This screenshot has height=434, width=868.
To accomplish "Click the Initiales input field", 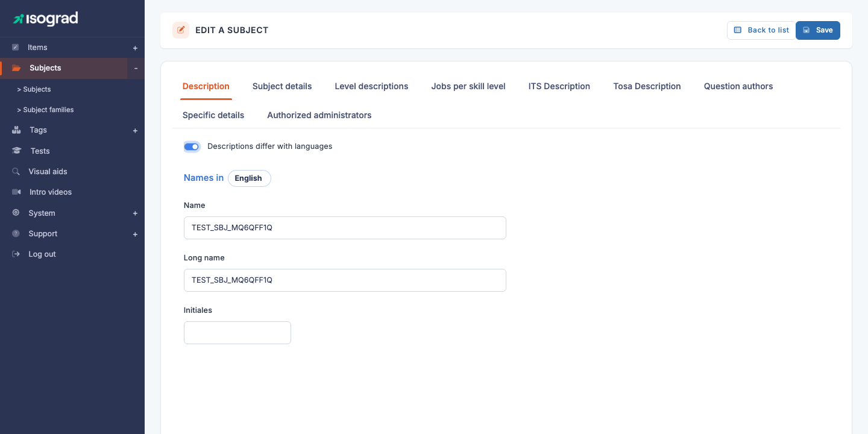I will click(x=237, y=333).
